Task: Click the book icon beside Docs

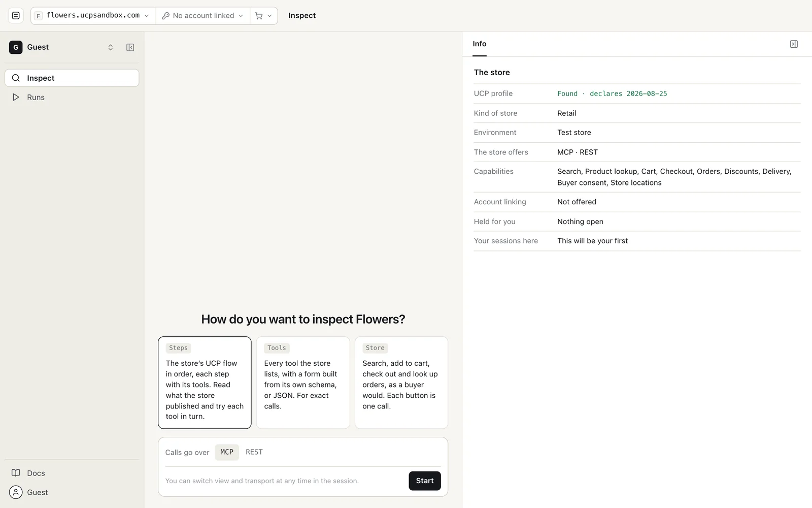Action: 16,473
